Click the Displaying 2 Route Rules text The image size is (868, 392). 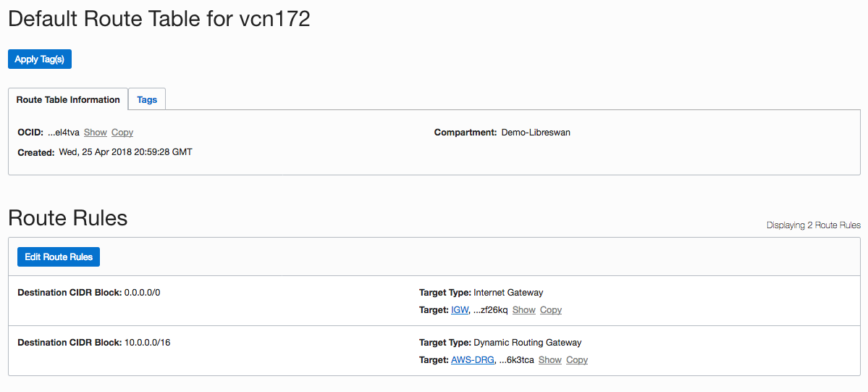pyautogui.click(x=814, y=225)
